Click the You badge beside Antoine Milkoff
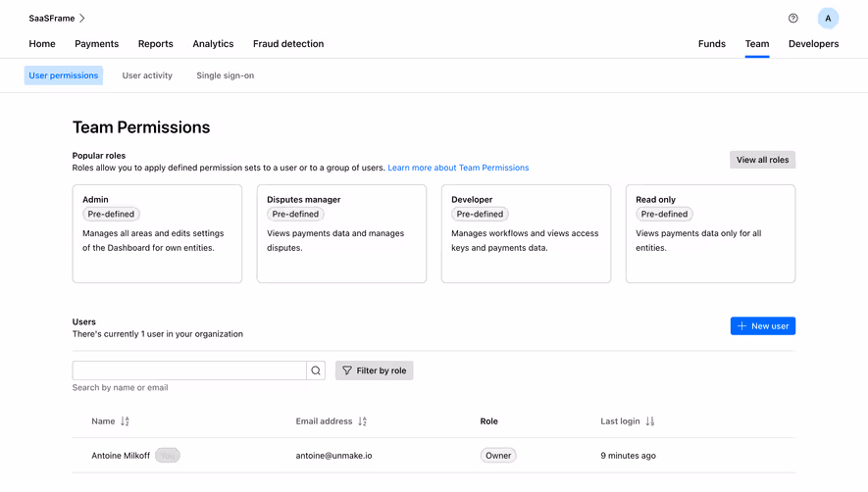 click(x=167, y=456)
